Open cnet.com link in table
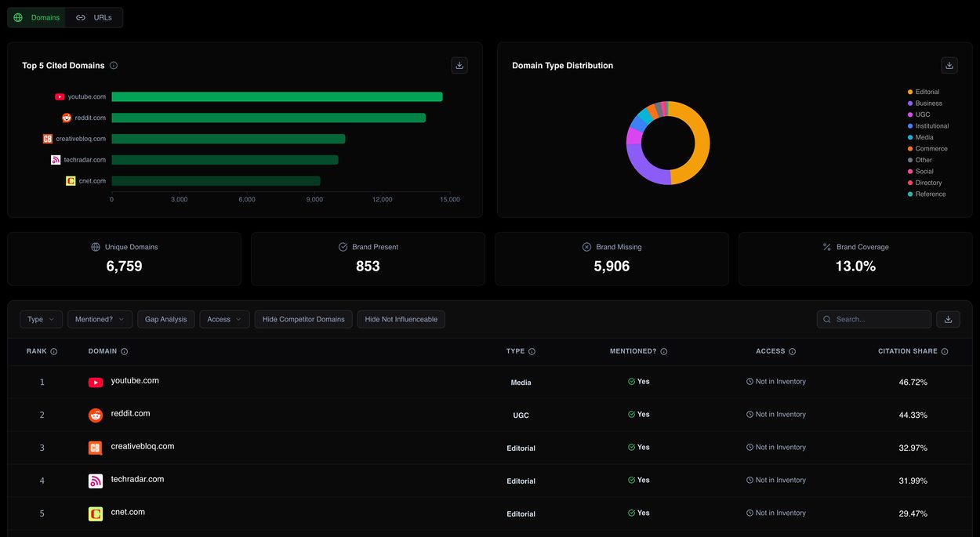 point(128,513)
